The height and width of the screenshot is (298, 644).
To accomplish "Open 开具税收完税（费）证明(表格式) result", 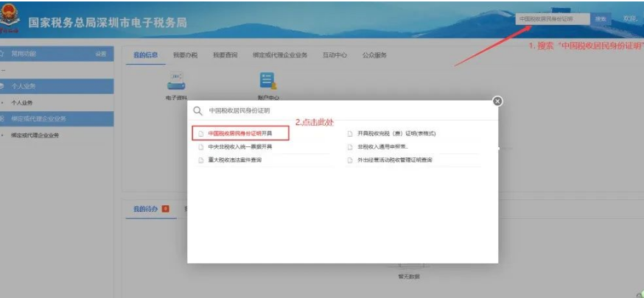I will [x=396, y=134].
